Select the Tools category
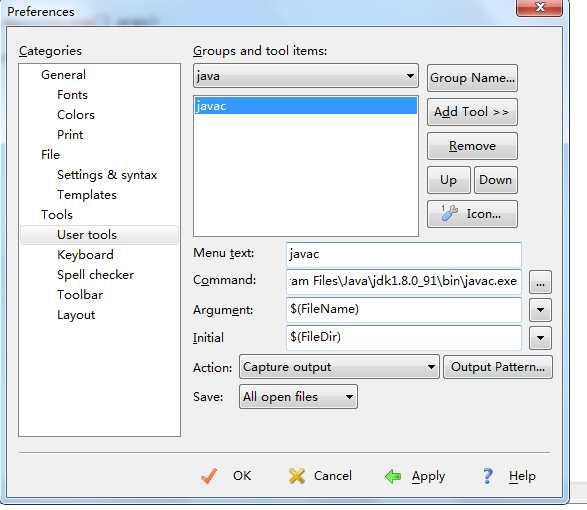 coord(57,215)
